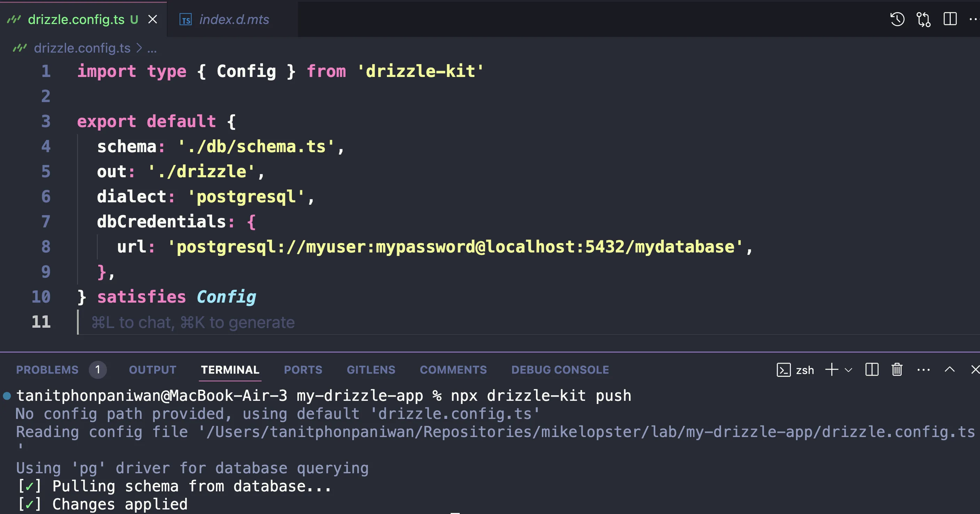Click line number 1 in the gutter
980x514 pixels.
pyautogui.click(x=46, y=71)
